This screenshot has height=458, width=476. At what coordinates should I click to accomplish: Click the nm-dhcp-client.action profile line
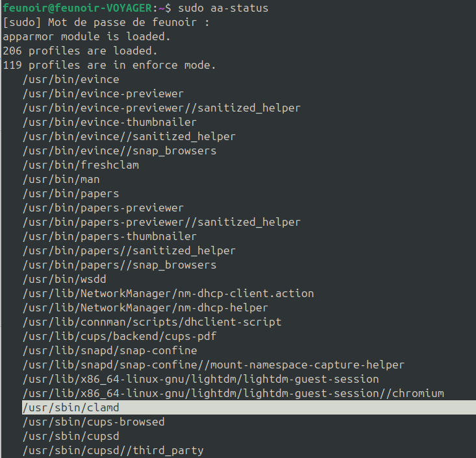click(168, 293)
